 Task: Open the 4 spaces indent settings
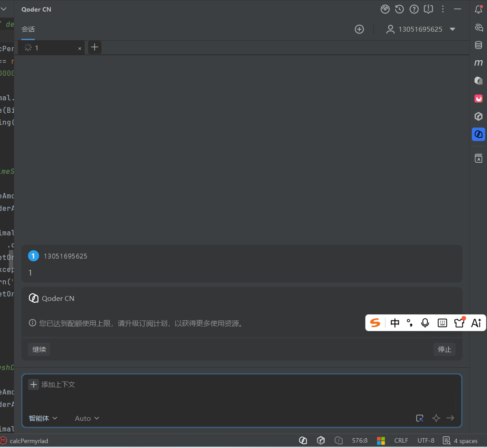[460, 441]
